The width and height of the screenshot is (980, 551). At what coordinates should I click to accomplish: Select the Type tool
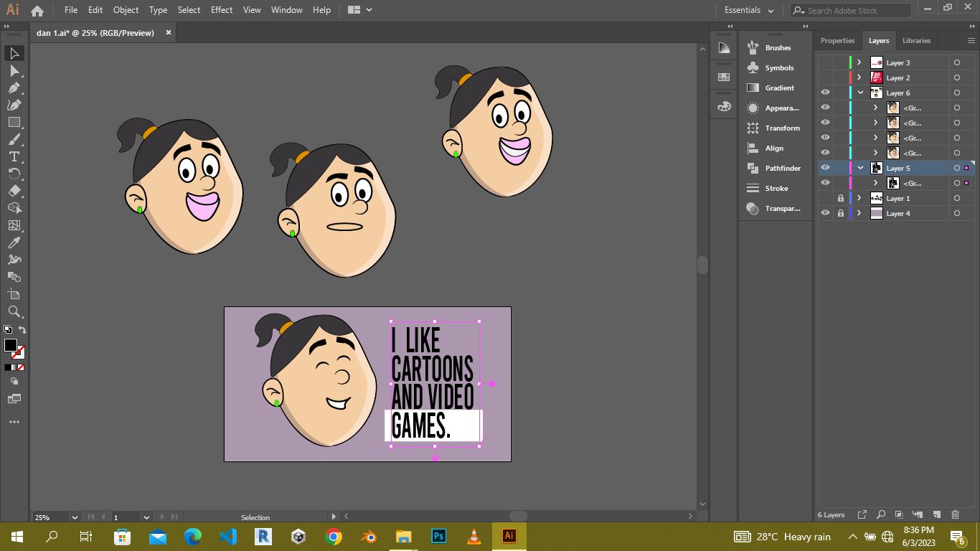coord(14,156)
